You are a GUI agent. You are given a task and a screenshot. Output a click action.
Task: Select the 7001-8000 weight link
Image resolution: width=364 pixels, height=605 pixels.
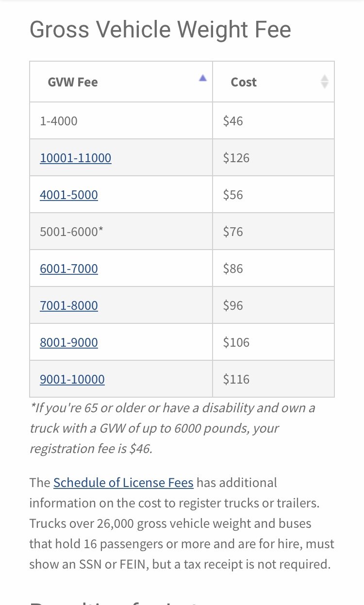69,305
